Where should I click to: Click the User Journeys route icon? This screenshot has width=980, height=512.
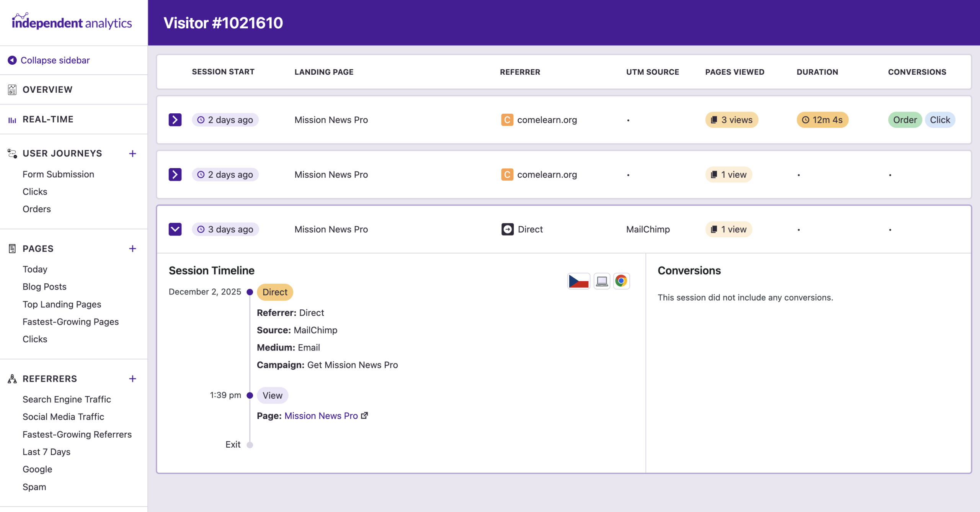pos(12,153)
